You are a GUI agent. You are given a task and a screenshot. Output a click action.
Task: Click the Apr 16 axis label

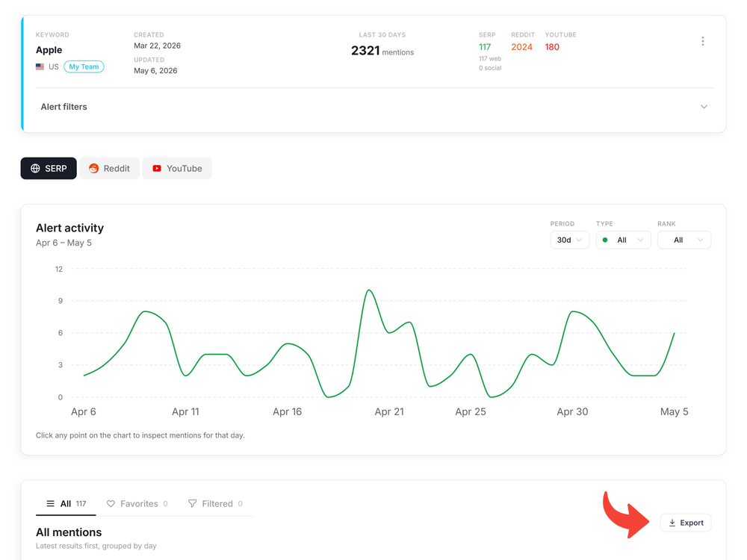[287, 411]
